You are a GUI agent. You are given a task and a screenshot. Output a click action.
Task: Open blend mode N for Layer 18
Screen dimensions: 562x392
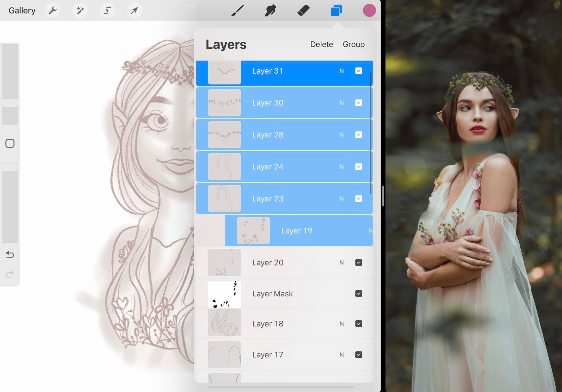tap(341, 324)
